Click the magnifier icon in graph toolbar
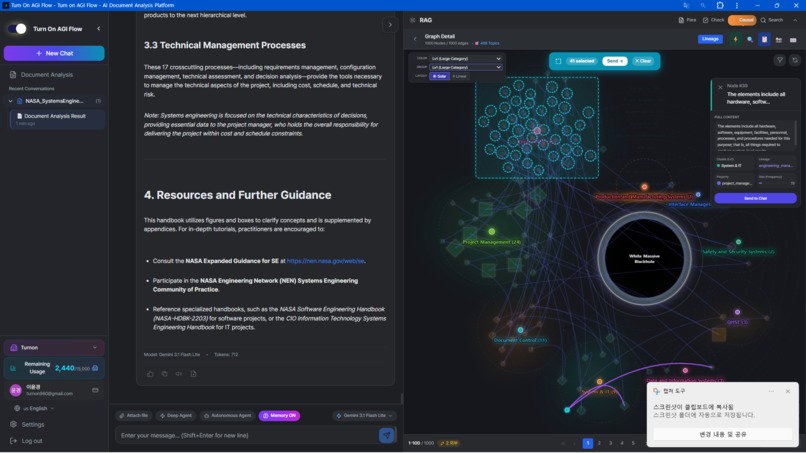This screenshot has height=453, width=806. (x=750, y=40)
